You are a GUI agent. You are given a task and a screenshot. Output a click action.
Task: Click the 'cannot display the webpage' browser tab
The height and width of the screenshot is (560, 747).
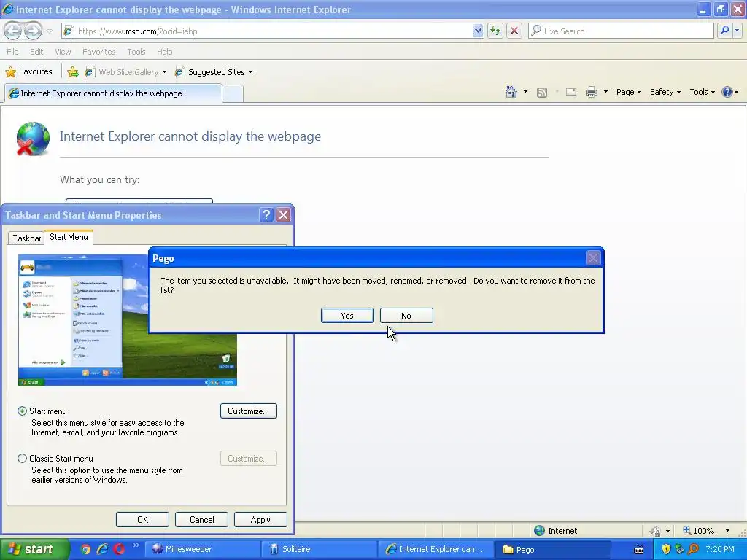[x=113, y=93]
